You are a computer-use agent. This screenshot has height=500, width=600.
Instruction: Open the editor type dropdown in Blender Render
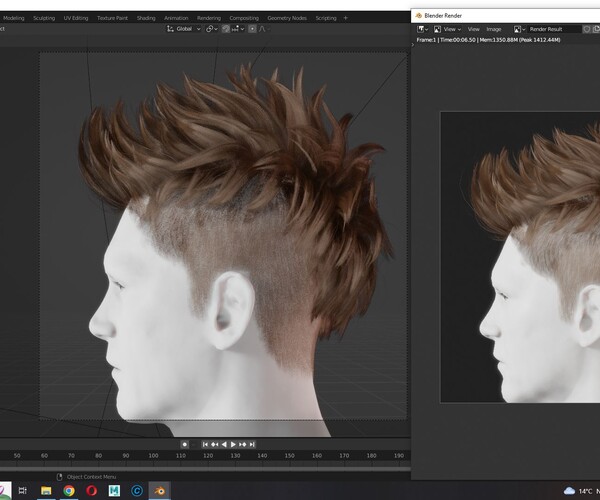point(422,29)
